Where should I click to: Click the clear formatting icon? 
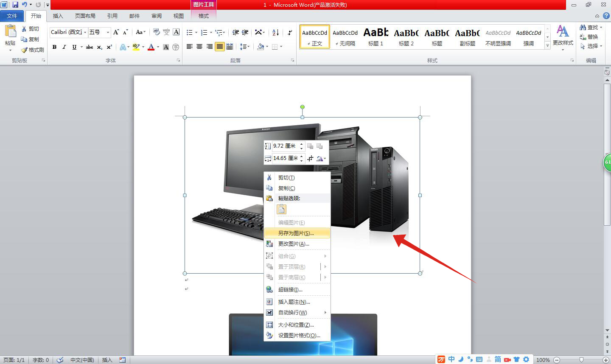156,32
